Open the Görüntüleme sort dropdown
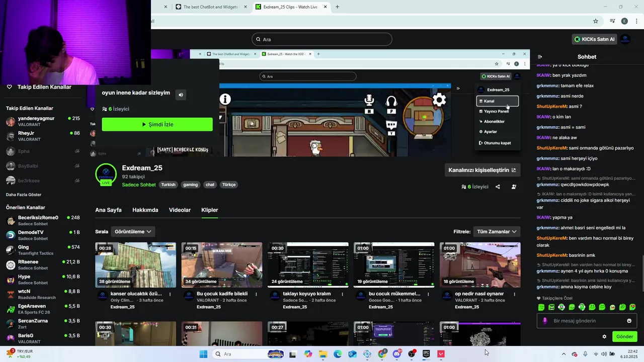This screenshot has width=644, height=362. pos(133,232)
